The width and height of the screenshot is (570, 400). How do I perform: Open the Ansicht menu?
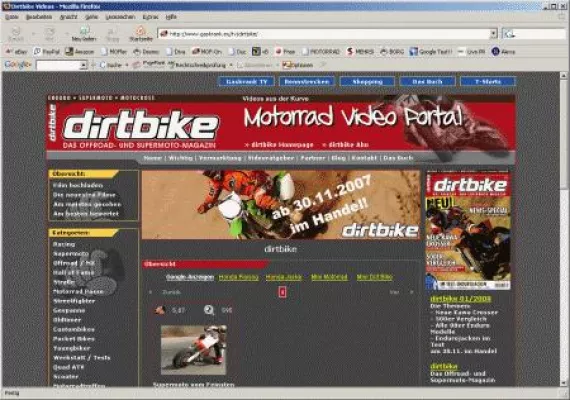point(68,17)
